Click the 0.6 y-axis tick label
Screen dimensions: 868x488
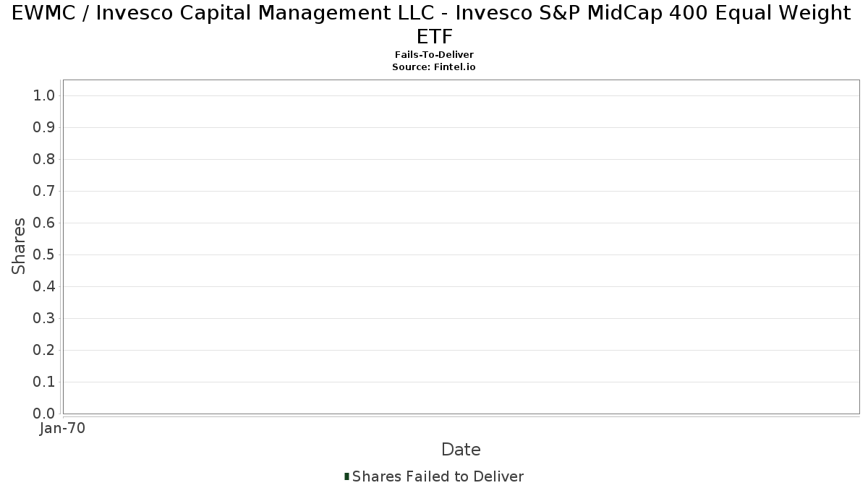44,223
